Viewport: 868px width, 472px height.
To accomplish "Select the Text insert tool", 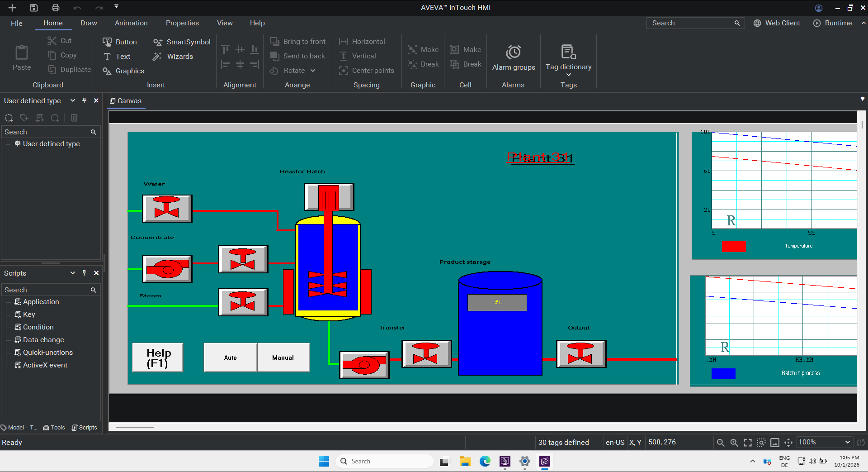I will coord(117,56).
